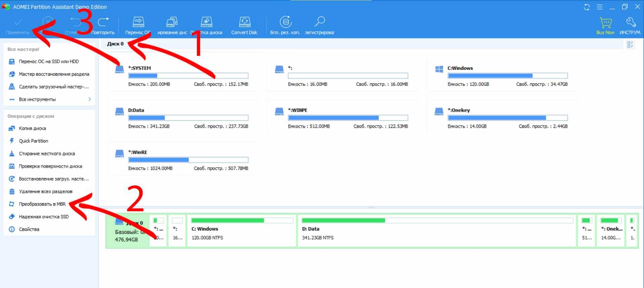Toggle the partition view layout icon
The height and width of the screenshot is (288, 644).
point(630,44)
